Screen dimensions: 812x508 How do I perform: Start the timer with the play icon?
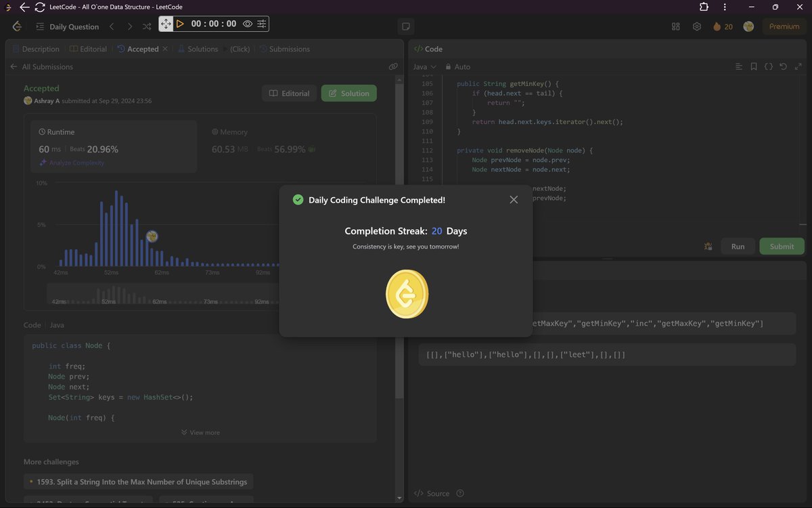180,24
